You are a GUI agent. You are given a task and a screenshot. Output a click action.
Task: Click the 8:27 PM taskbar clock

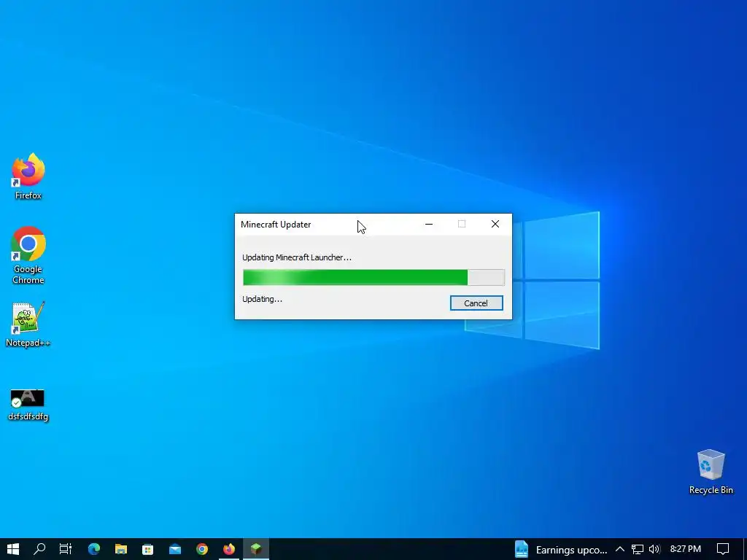click(x=686, y=549)
